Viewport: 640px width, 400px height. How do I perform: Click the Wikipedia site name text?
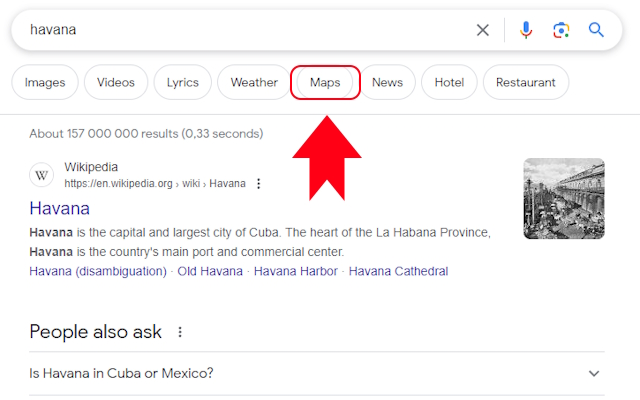(x=91, y=167)
